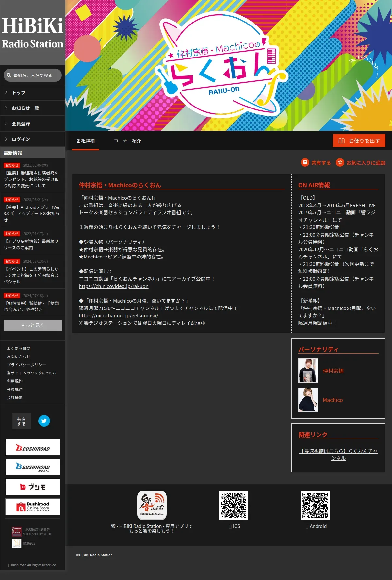Click the chevron beside お知らせ一覧
392x580 pixels.
(6, 108)
